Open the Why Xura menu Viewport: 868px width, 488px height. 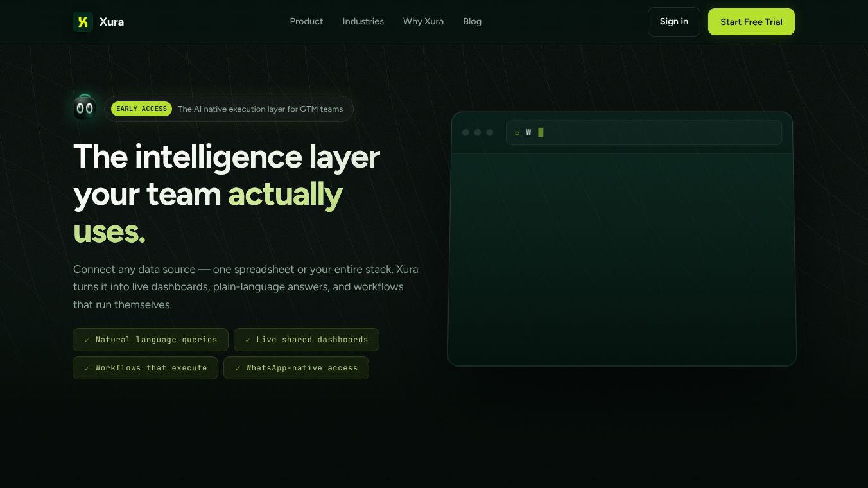pos(423,21)
